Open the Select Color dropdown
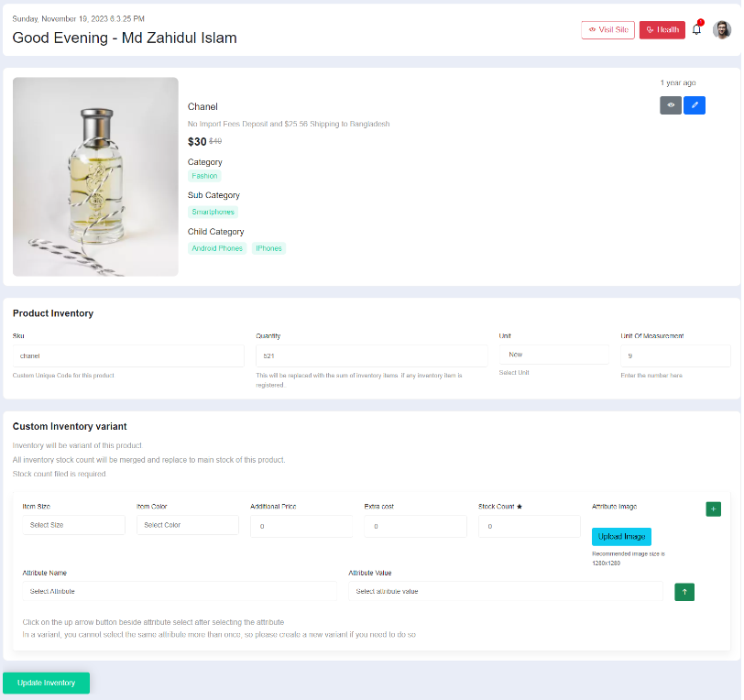 188,525
